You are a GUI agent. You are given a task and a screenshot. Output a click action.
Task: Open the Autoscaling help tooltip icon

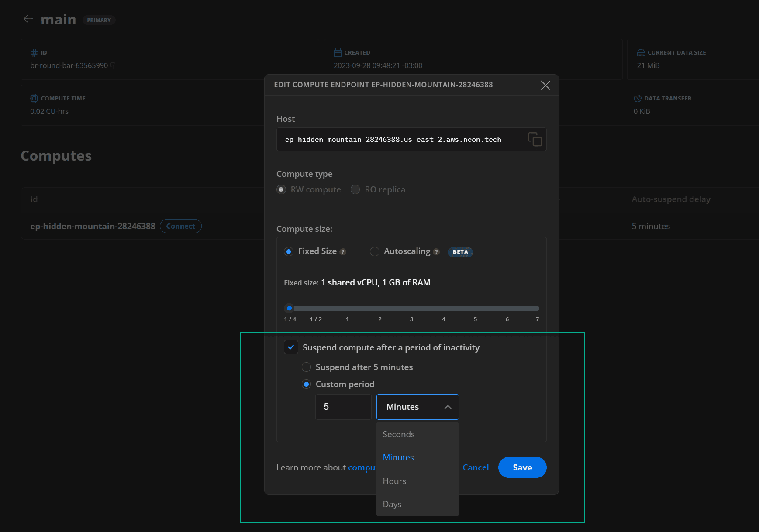[436, 251]
